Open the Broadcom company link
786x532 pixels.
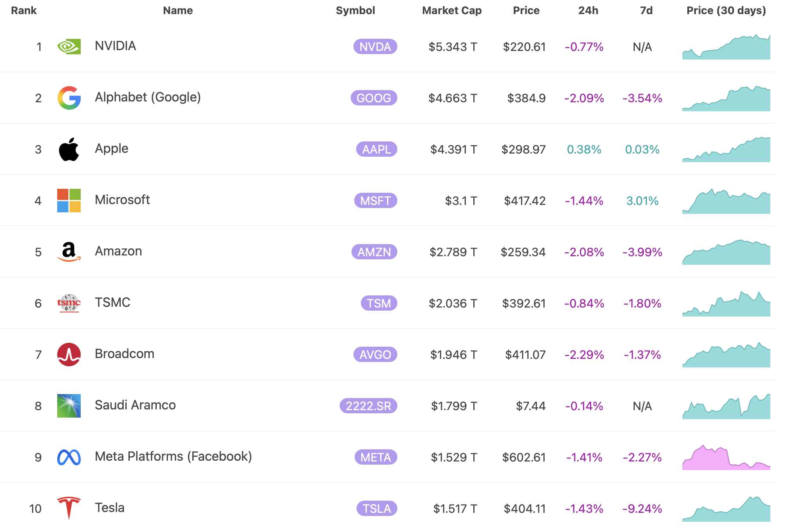(x=125, y=354)
